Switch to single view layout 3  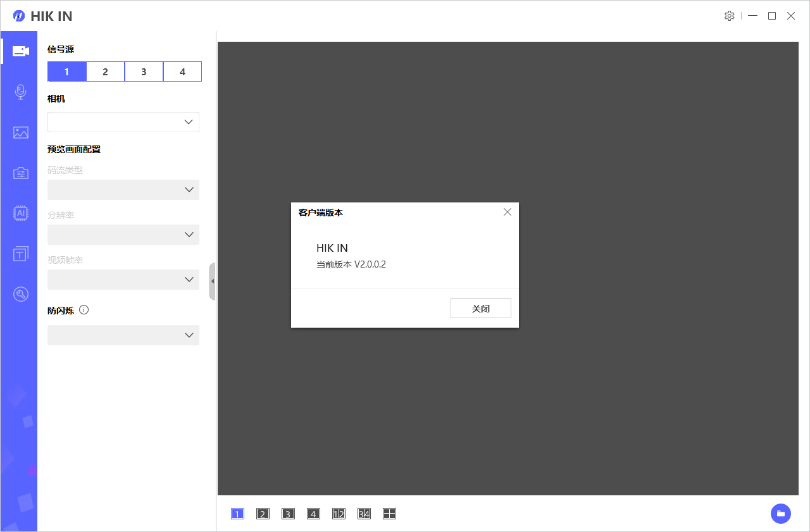(288, 514)
